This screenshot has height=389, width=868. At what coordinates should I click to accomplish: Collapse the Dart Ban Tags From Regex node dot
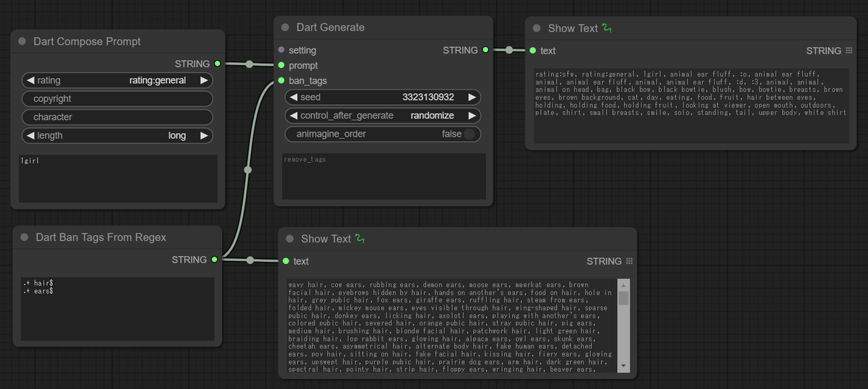[25, 237]
